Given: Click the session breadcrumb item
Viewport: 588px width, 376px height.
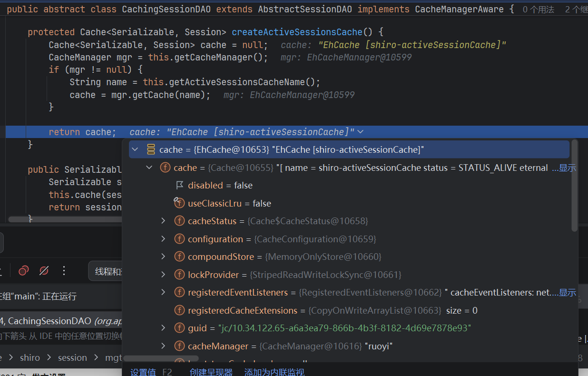Looking at the screenshot, I should 72,357.
